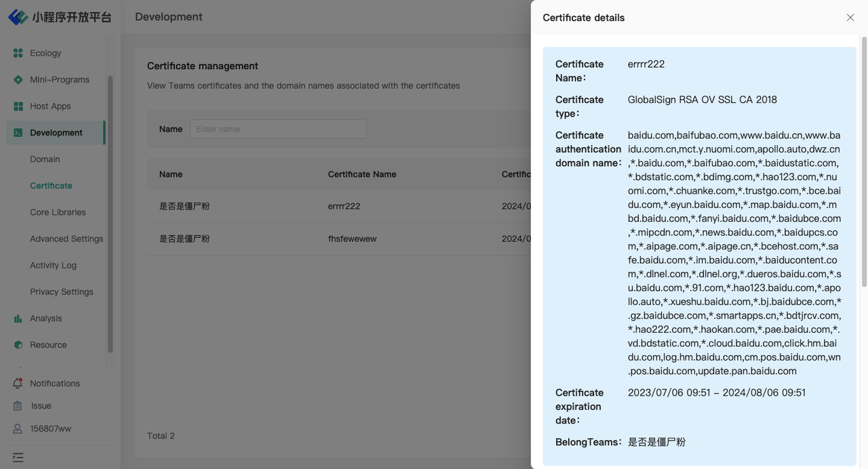Open Advanced Settings in the sidebar

(x=66, y=238)
